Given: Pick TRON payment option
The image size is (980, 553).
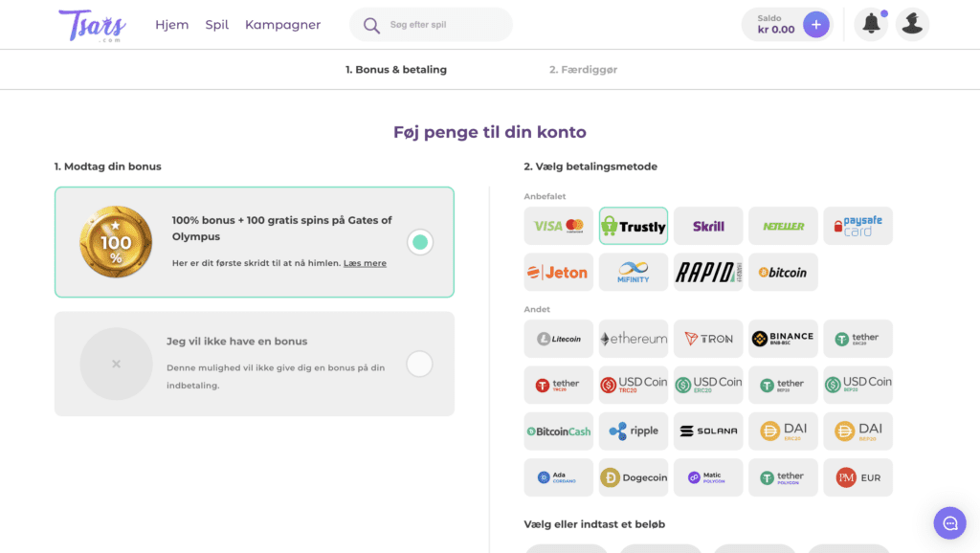Looking at the screenshot, I should (708, 339).
